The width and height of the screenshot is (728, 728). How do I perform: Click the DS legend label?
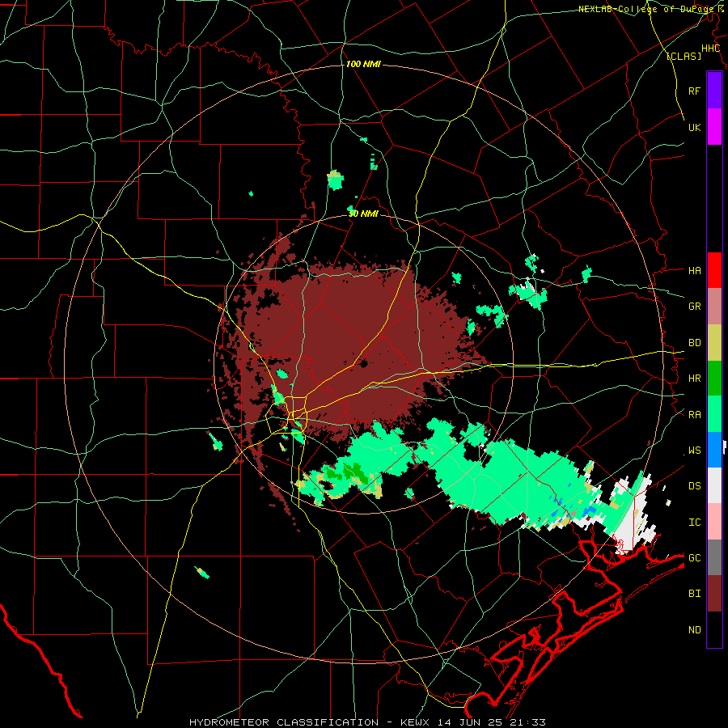click(694, 486)
